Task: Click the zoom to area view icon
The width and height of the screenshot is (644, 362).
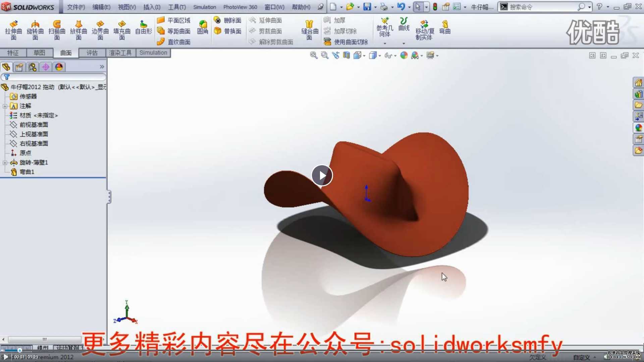Action: pyautogui.click(x=324, y=55)
